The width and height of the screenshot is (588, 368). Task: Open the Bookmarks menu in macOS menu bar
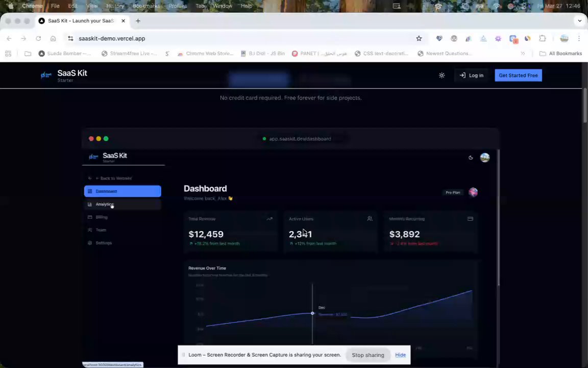(146, 6)
